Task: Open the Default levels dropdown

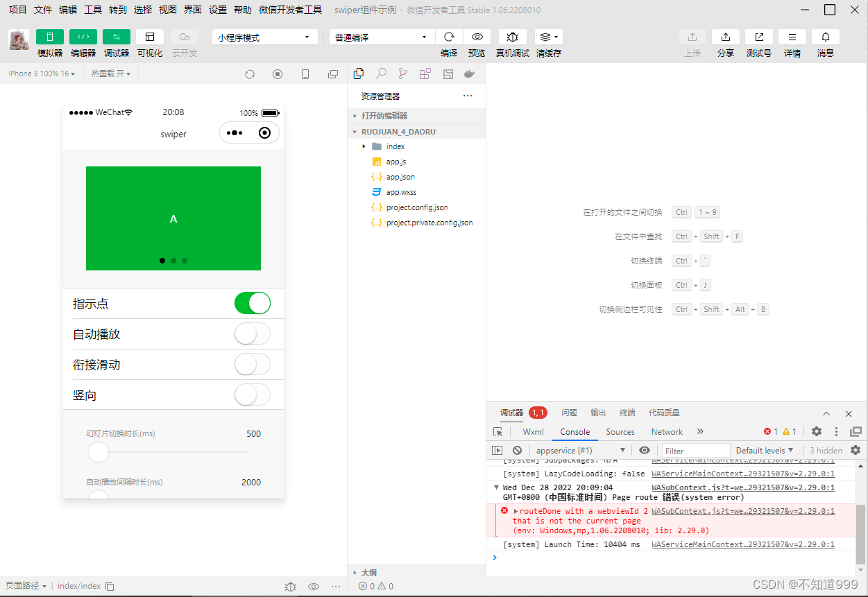Action: 764,450
